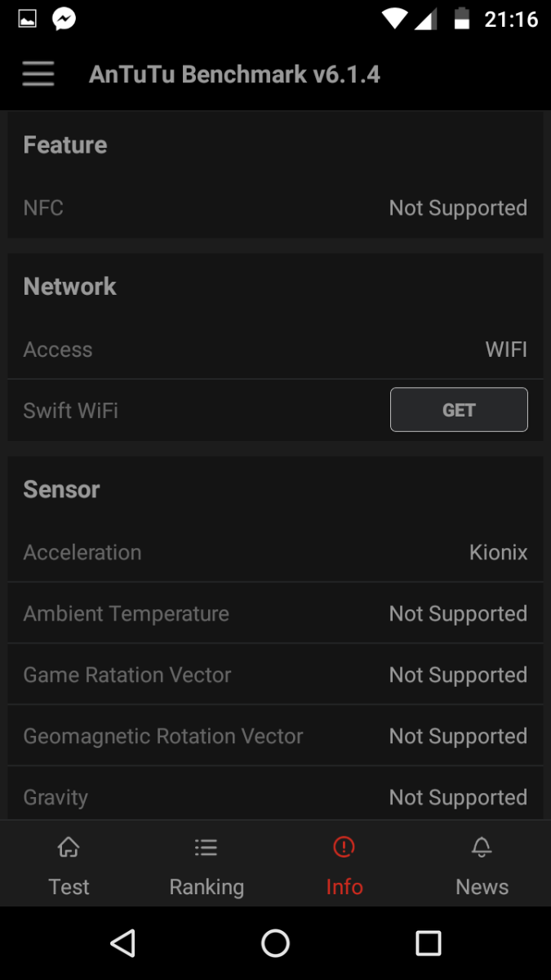
Task: Tap the Ranking list icon
Action: pyautogui.click(x=206, y=848)
